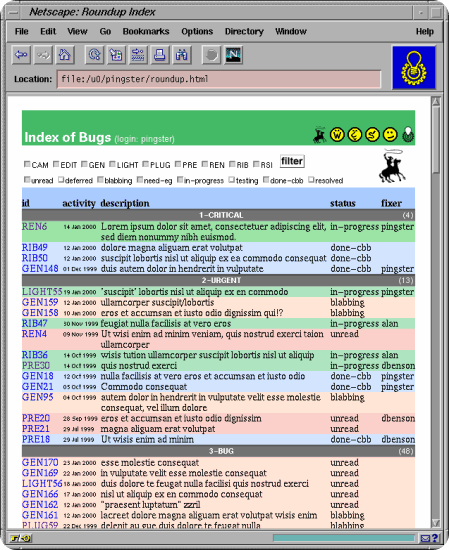Click the Stop loading toolbar icon
The image size is (449, 550).
(x=211, y=55)
